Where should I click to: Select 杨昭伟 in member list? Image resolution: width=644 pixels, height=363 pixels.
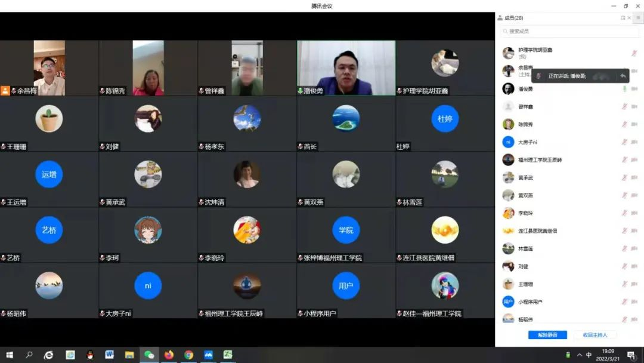click(x=569, y=319)
